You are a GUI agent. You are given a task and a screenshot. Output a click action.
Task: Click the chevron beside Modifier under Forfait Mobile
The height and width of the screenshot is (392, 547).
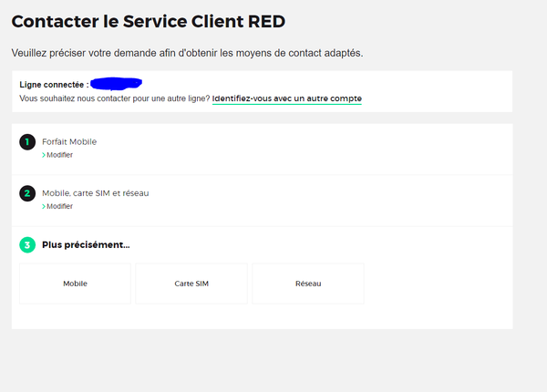(x=44, y=155)
